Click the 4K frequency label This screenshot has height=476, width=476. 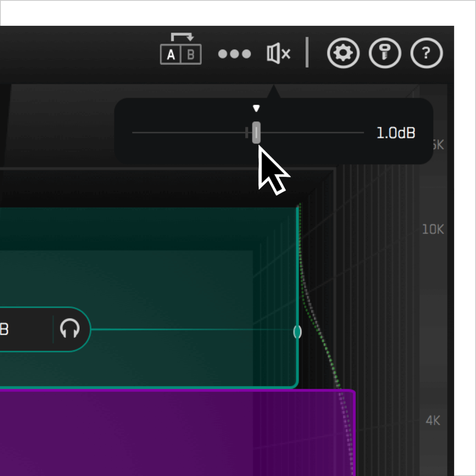pos(433,420)
